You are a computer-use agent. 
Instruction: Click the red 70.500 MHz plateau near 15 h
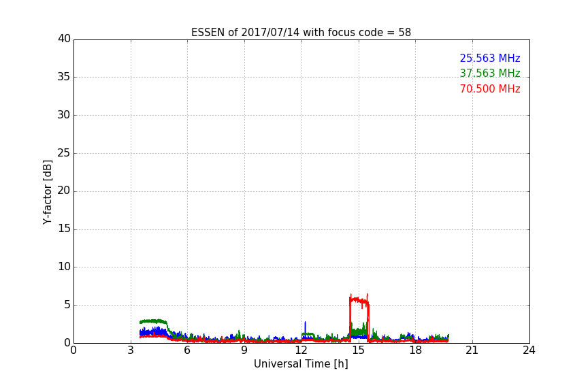tap(359, 301)
